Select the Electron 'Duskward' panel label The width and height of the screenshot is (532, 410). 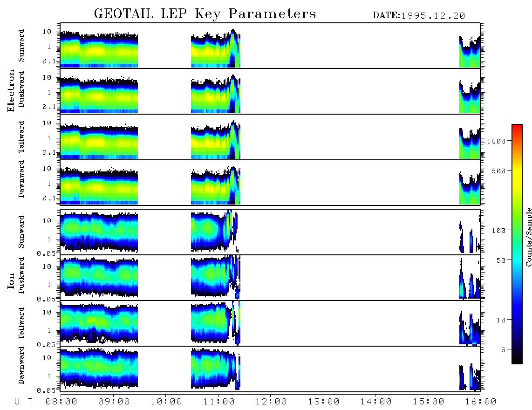tap(21, 89)
